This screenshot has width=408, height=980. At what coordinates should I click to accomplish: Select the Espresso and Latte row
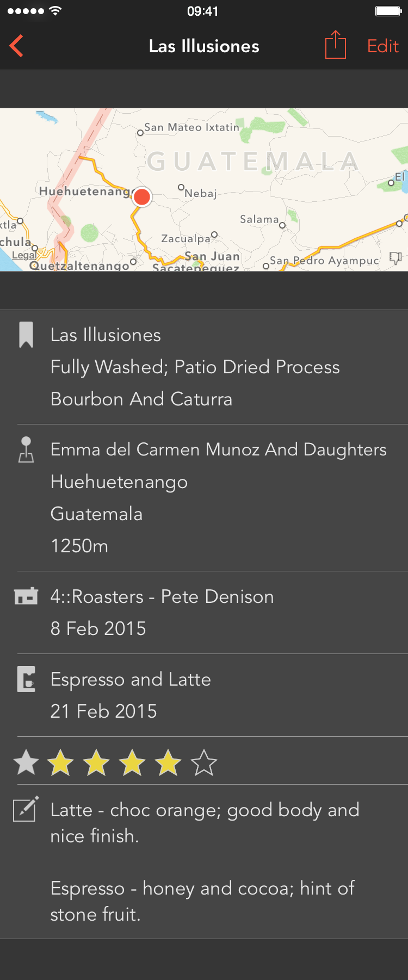(x=131, y=680)
